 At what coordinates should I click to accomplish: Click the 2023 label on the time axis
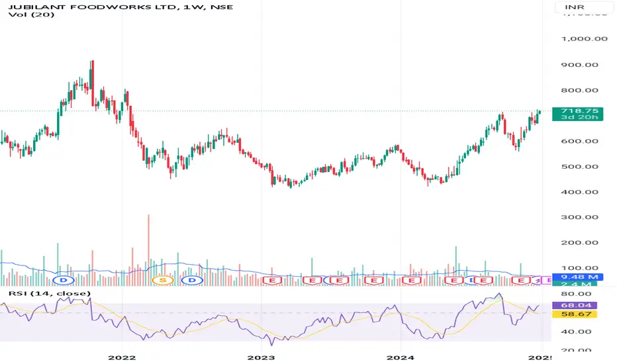261,357
